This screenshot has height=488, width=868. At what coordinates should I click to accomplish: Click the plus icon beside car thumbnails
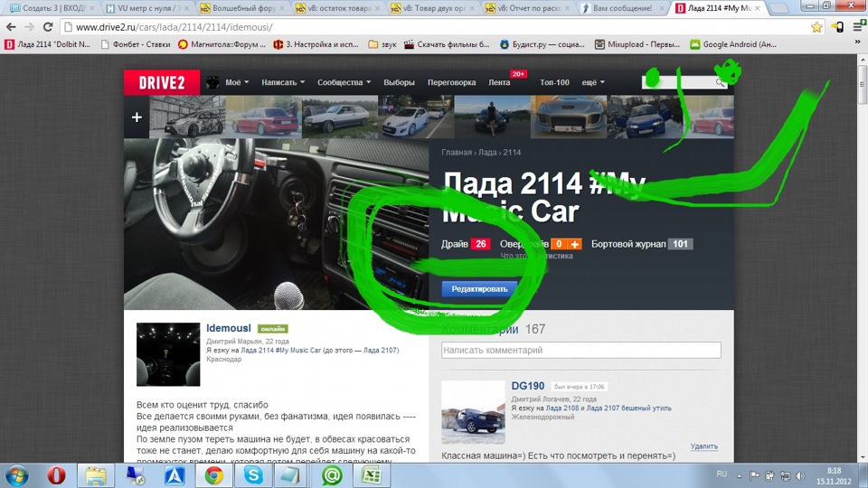137,117
